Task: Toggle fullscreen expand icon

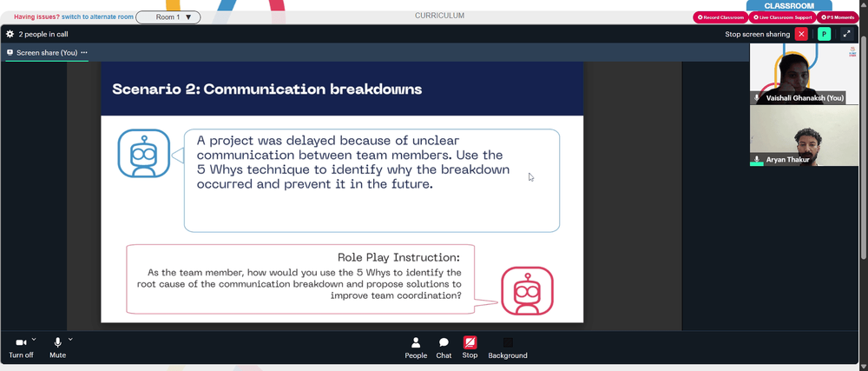Action: tap(846, 35)
